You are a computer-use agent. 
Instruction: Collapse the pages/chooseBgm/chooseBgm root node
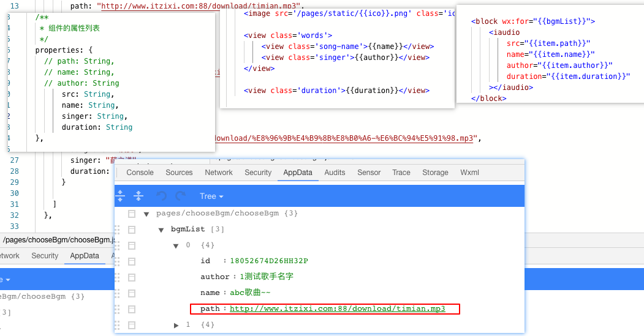pos(146,214)
